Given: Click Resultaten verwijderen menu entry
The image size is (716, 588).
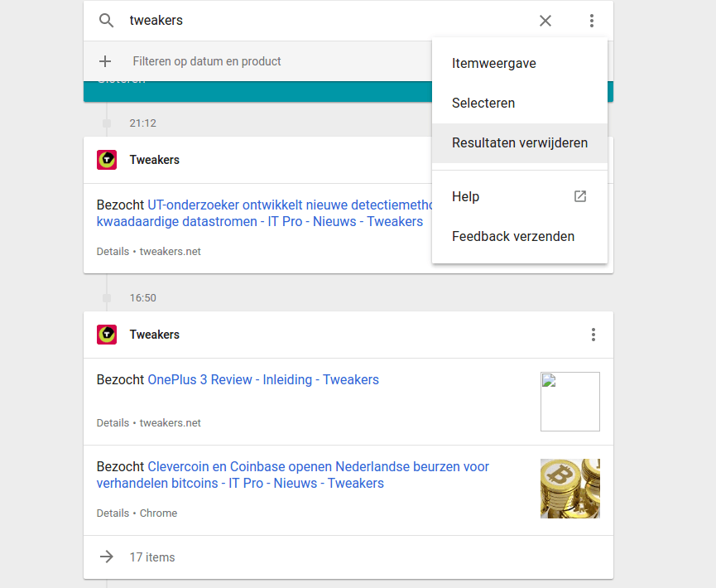Looking at the screenshot, I should click(520, 142).
